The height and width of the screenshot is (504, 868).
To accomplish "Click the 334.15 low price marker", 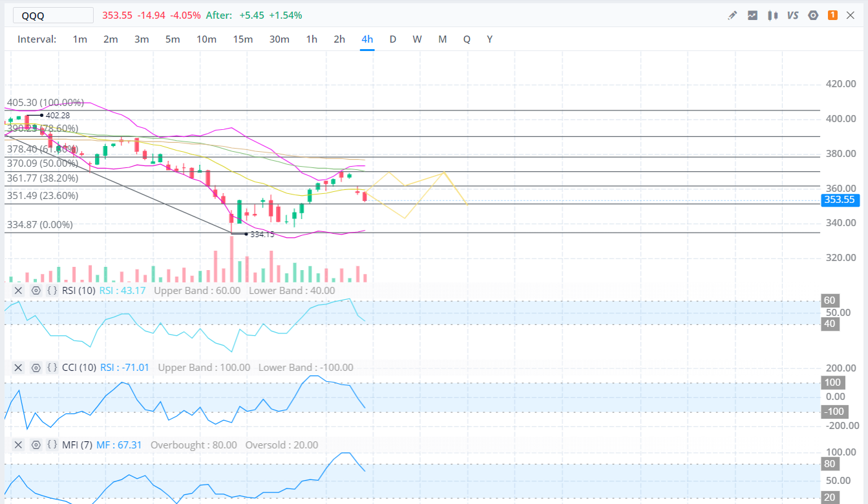I will point(262,235).
